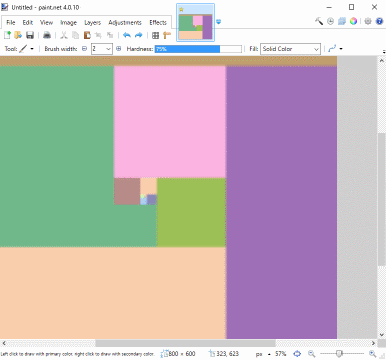This screenshot has width=386, height=360.
Task: Select the open image thumbnail
Action: [x=196, y=23]
